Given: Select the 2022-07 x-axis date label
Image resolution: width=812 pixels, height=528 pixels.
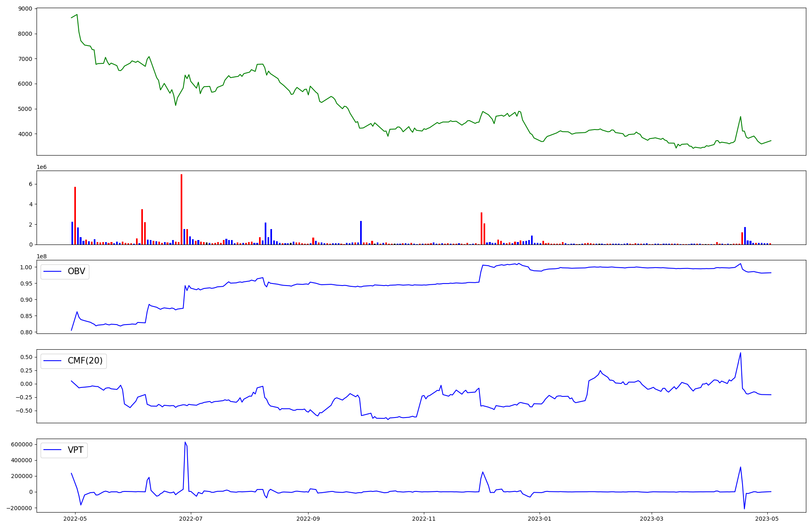Looking at the screenshot, I should (x=191, y=519).
